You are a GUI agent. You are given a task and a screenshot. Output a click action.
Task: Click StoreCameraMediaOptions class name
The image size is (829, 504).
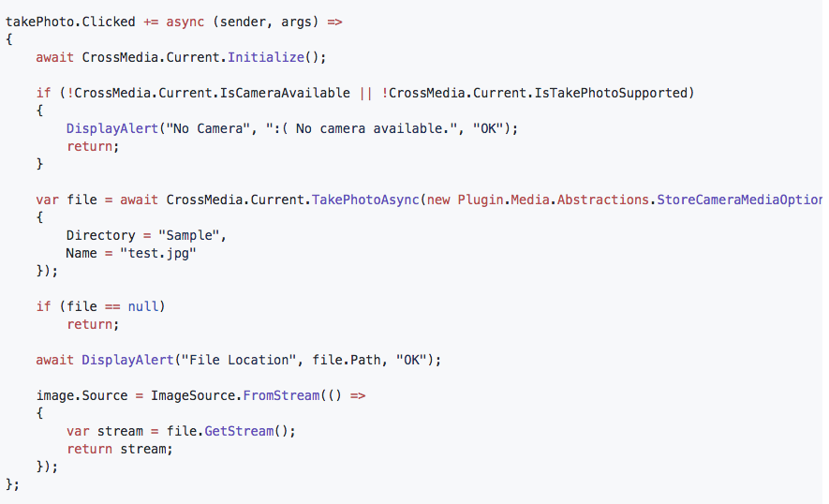[739, 200]
